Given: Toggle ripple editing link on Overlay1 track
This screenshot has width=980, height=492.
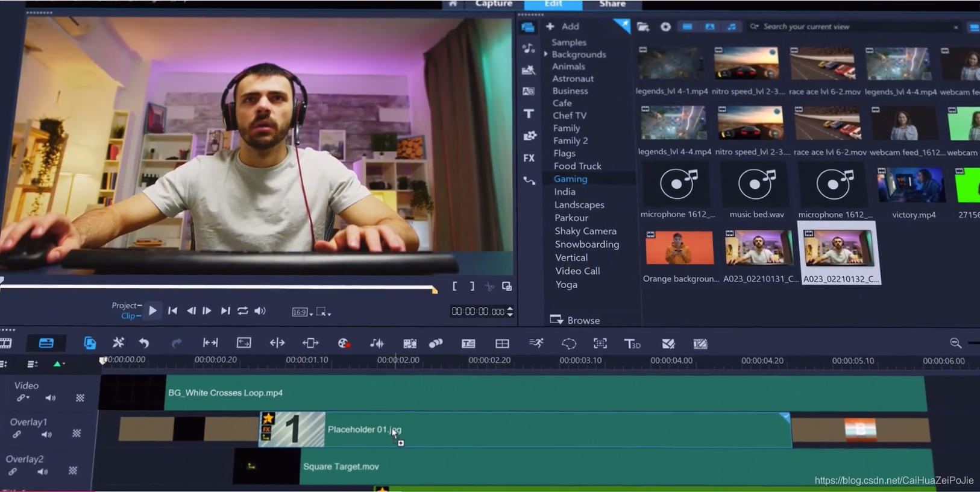Looking at the screenshot, I should pos(16,435).
